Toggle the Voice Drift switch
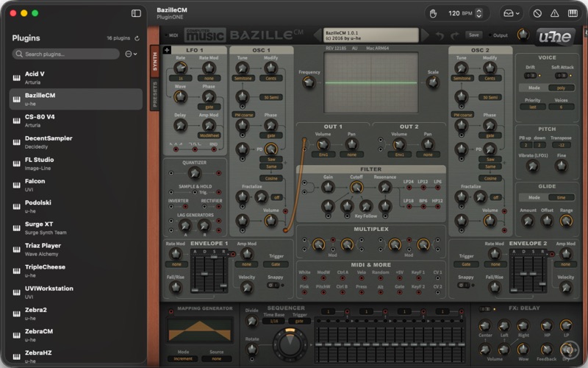Screen dimensions: 588x368 530,76
